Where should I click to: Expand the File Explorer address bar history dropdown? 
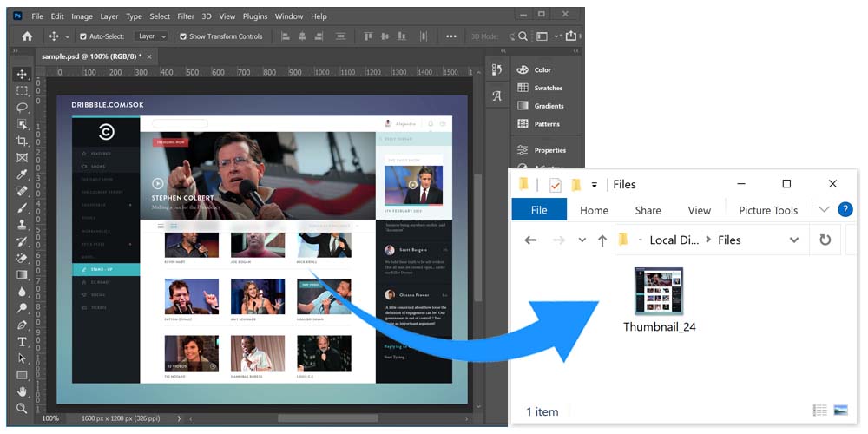tap(793, 240)
